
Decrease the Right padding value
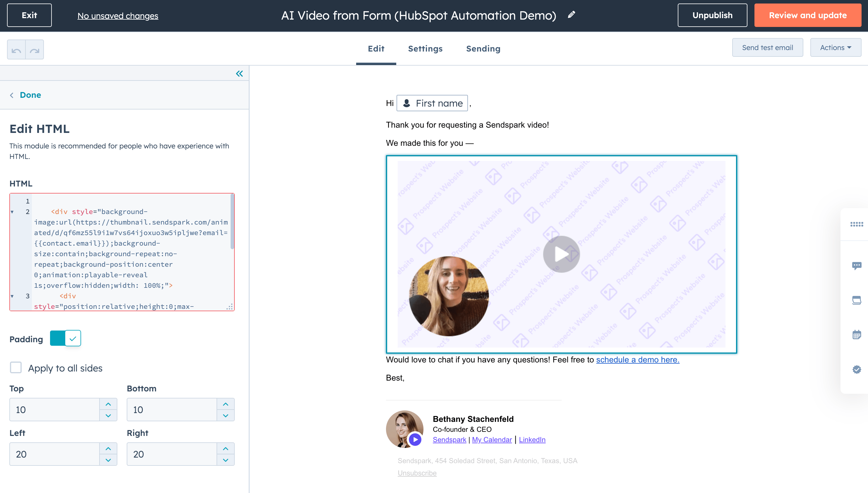(x=225, y=460)
